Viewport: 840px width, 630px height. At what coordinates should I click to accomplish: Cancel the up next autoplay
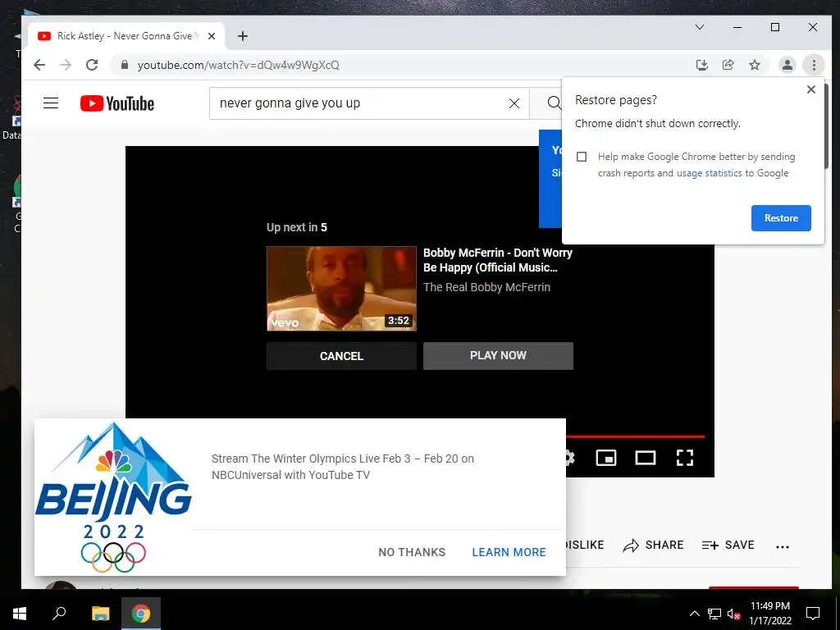click(341, 356)
